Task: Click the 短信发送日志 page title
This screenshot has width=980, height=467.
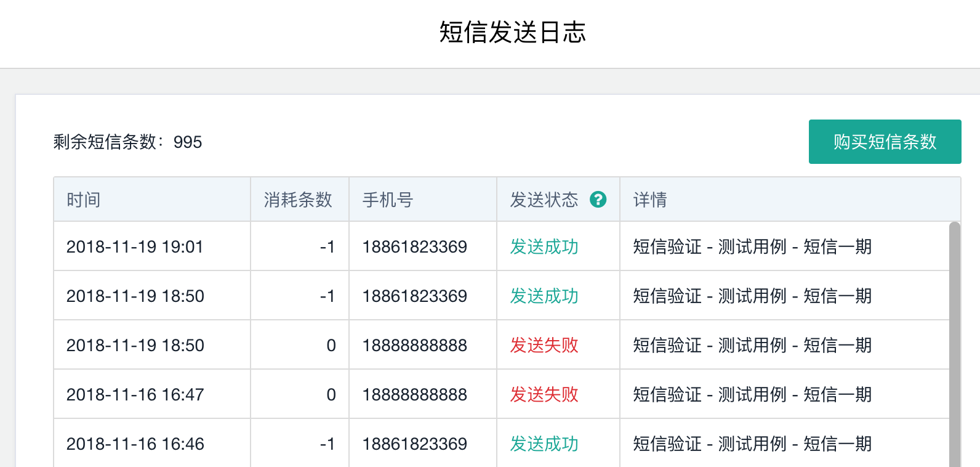Action: coord(513,32)
